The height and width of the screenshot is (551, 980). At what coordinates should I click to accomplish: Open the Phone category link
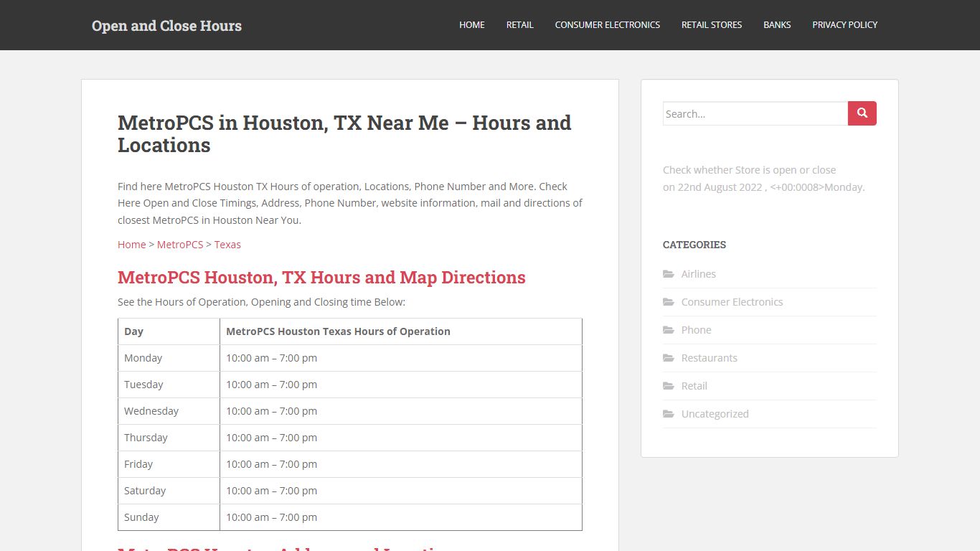[x=697, y=330]
